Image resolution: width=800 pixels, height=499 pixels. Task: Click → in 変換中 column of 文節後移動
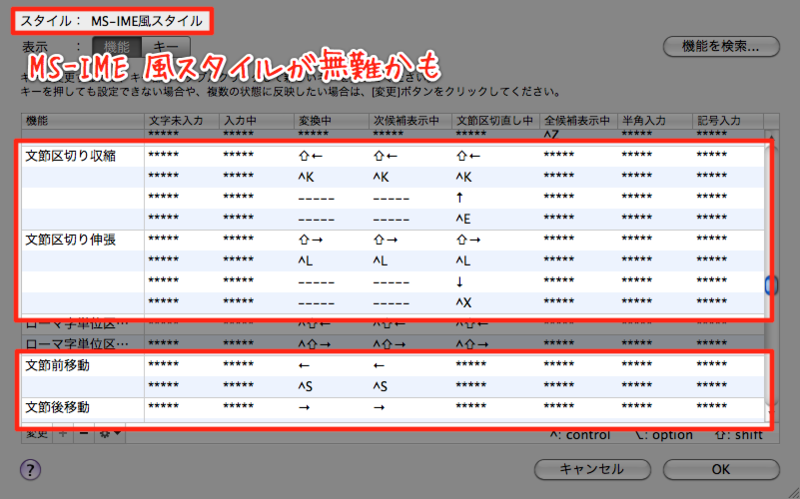pyautogui.click(x=304, y=407)
